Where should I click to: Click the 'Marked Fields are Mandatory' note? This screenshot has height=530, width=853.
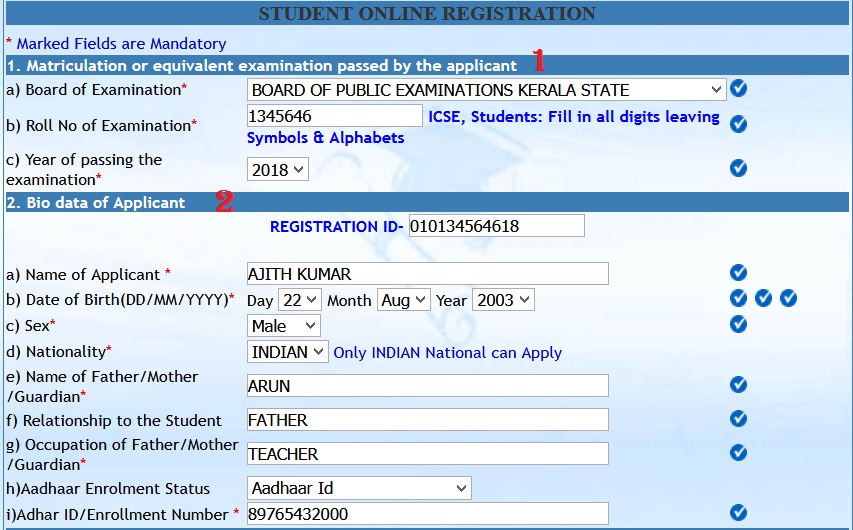(116, 44)
